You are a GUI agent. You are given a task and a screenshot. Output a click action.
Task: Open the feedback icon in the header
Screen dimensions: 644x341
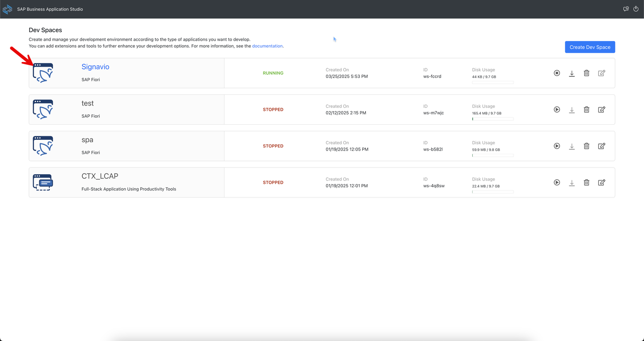click(626, 9)
